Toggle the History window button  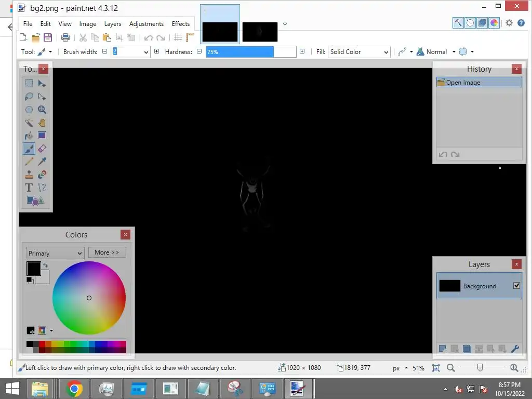point(470,23)
